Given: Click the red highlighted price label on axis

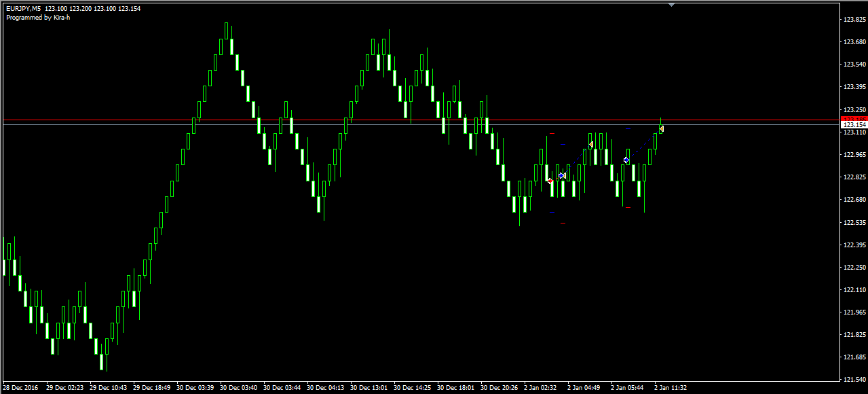Looking at the screenshot, I should (x=854, y=119).
